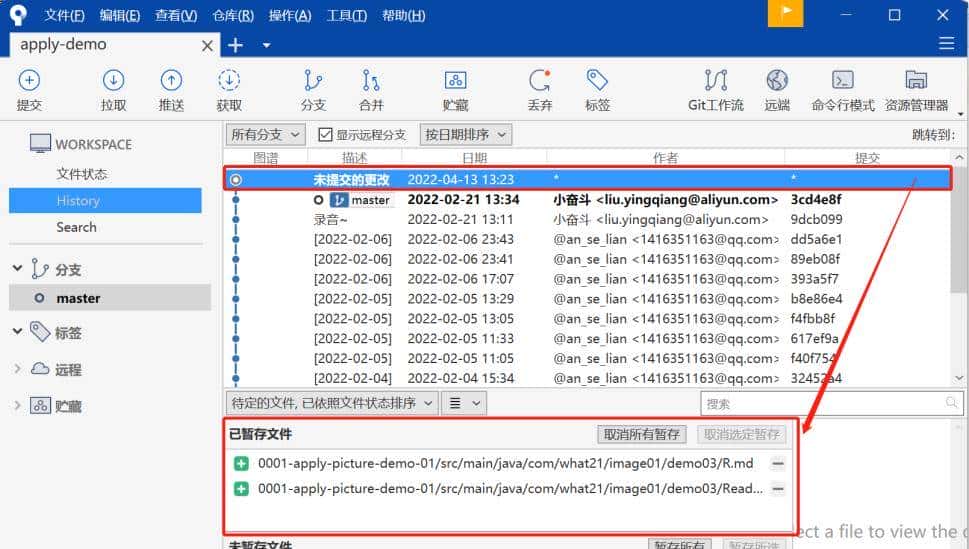Click WORKSPACE monitor icon in sidebar
The height and width of the screenshot is (549, 969).
pyautogui.click(x=40, y=143)
